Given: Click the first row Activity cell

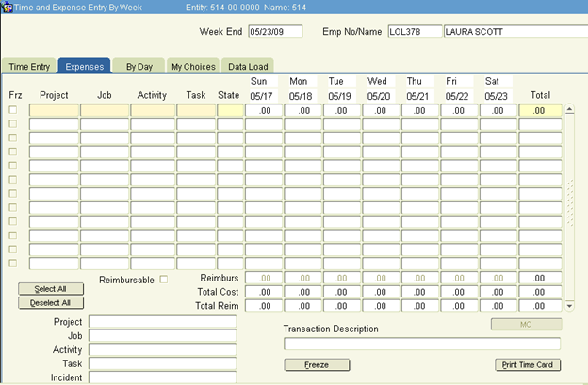Looking at the screenshot, I should [153, 110].
